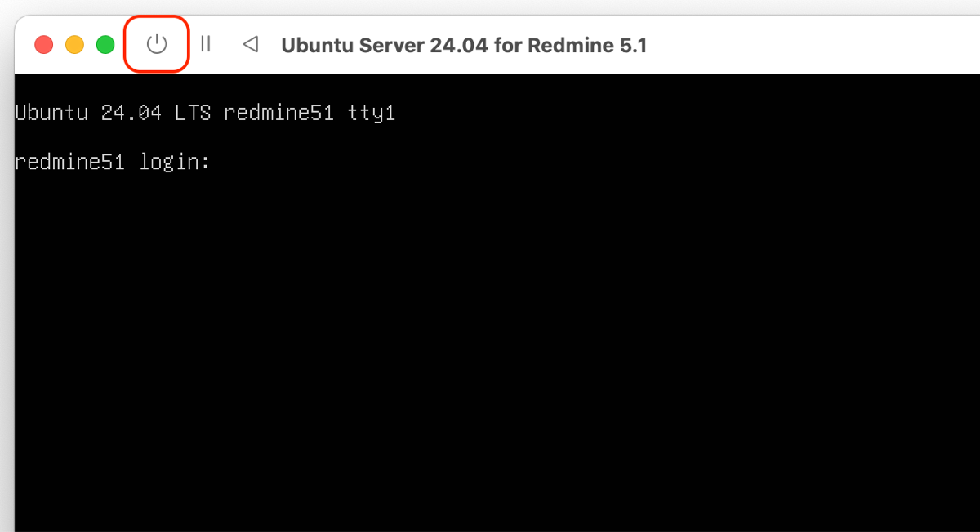This screenshot has width=980, height=532.
Task: Click the "LTS" text in the console banner
Action: (x=193, y=113)
